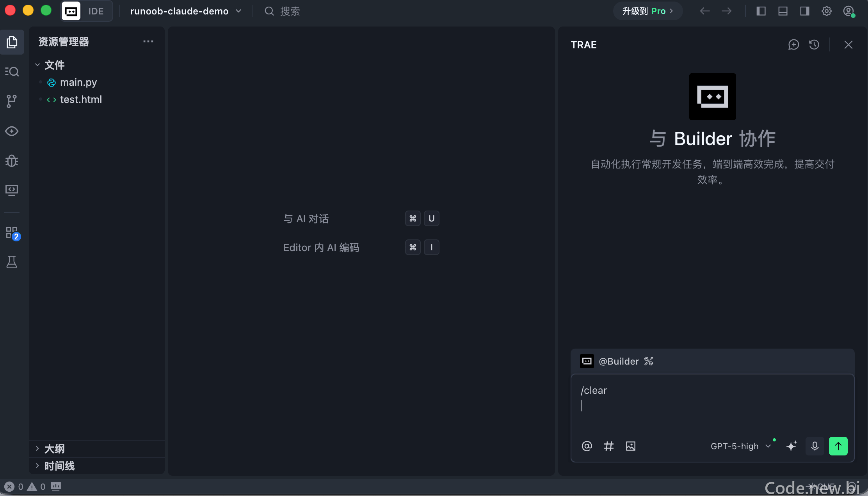Click the sparkle prompt optimize icon
The width and height of the screenshot is (868, 496).
point(792,446)
